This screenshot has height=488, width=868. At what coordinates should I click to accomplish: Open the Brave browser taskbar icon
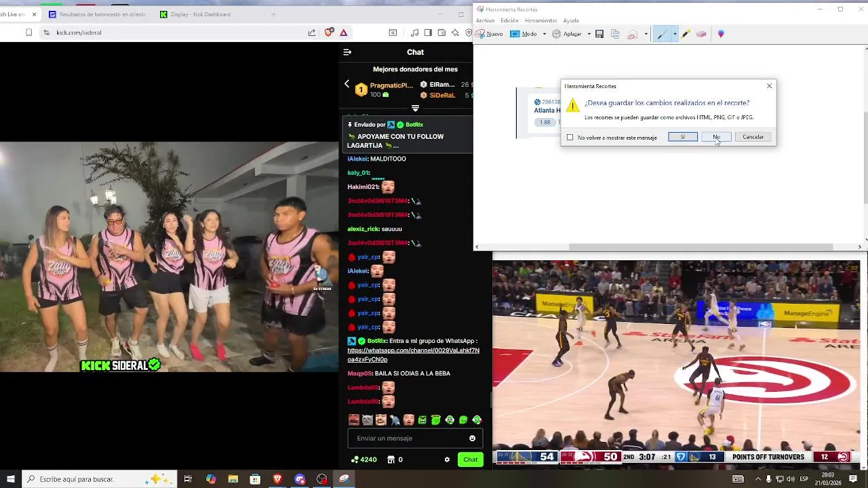pos(277,479)
